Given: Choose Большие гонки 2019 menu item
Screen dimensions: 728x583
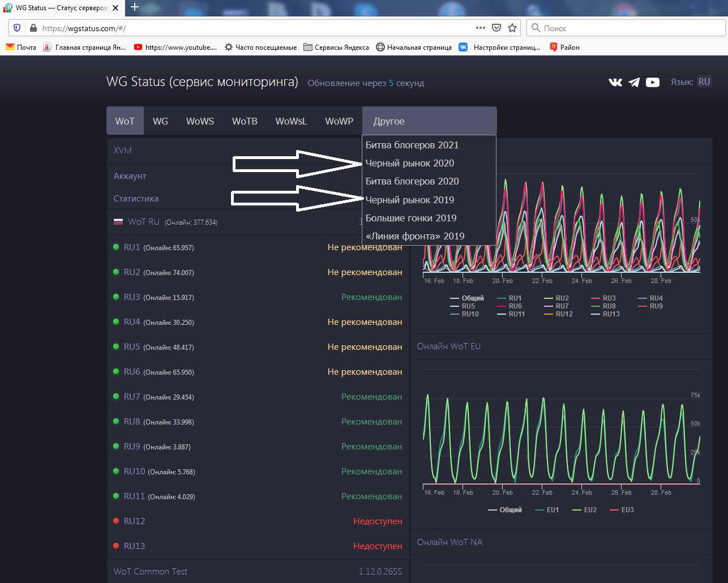Looking at the screenshot, I should [429, 218].
